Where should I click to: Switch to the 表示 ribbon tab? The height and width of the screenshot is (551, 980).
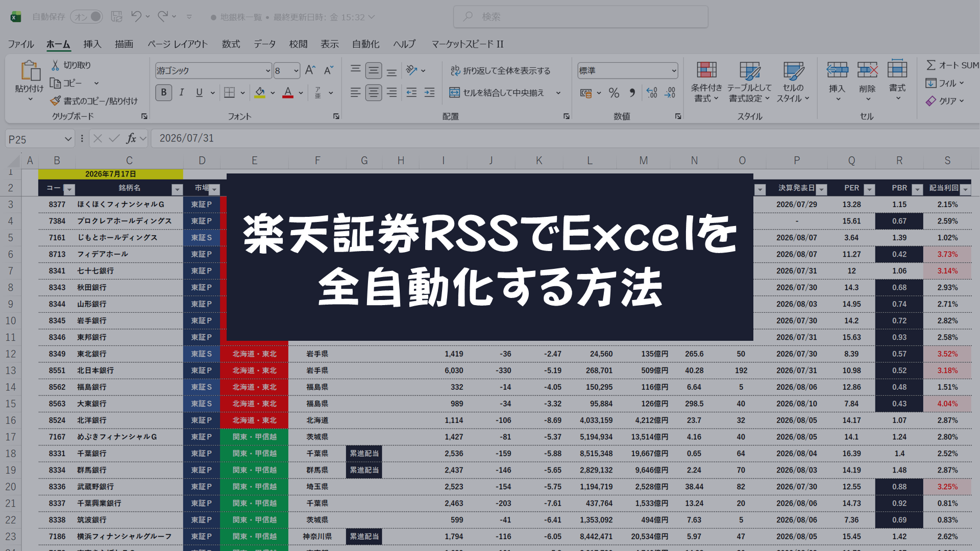(x=330, y=44)
